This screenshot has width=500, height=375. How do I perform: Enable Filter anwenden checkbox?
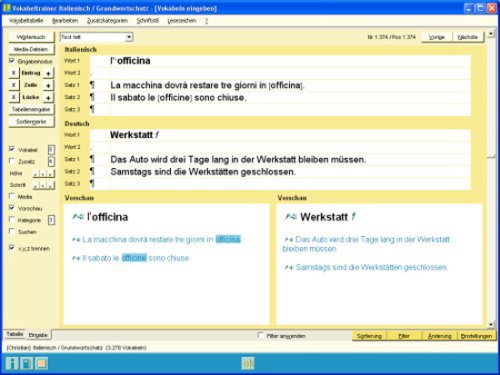tap(261, 335)
